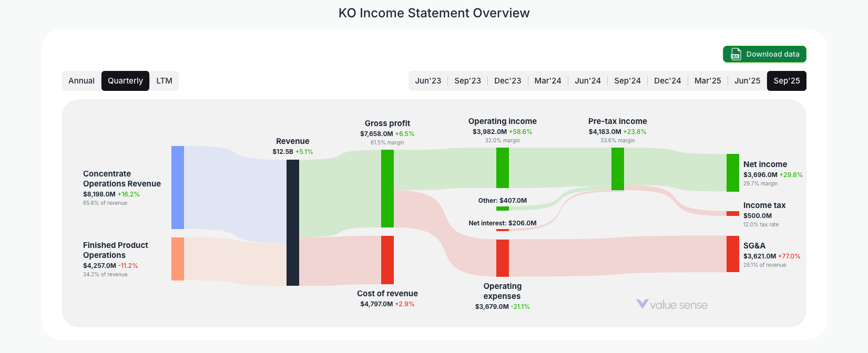
Task: Select the Jun'23 quarter tab
Action: [428, 80]
